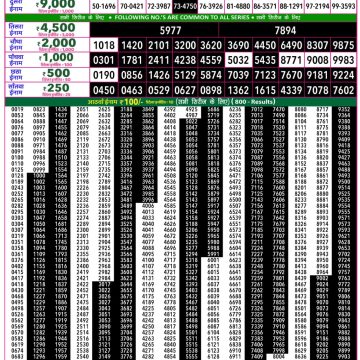Viewport: 360px width, 360px height.
Task: Click the number 7670
Action: point(291,75)
